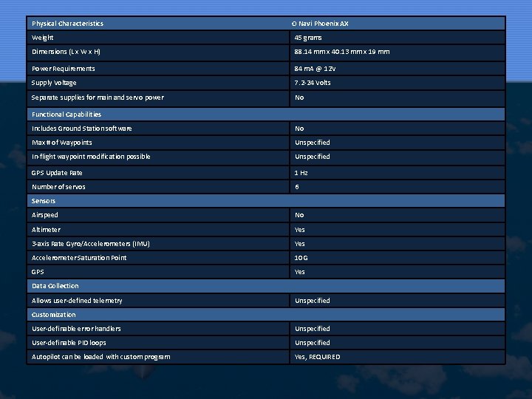Select the 'GPS Update Rate' label
Image resolution: width=532 pixels, height=399 pixels.
(57, 173)
